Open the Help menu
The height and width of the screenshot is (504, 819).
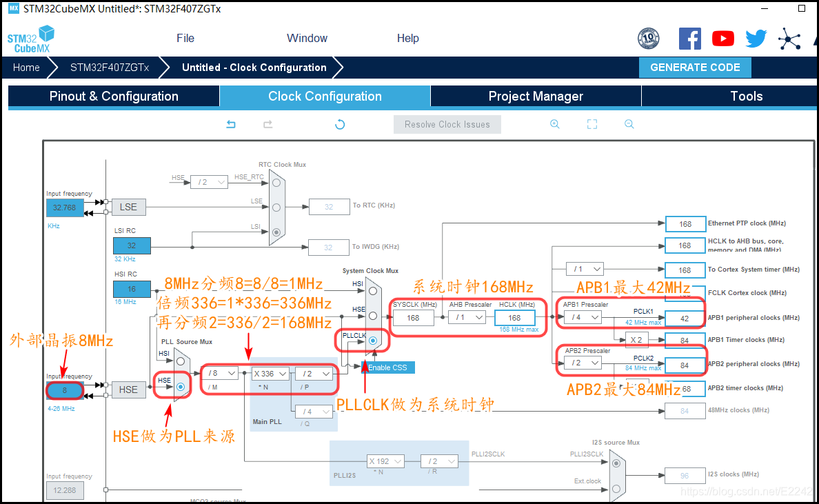408,38
